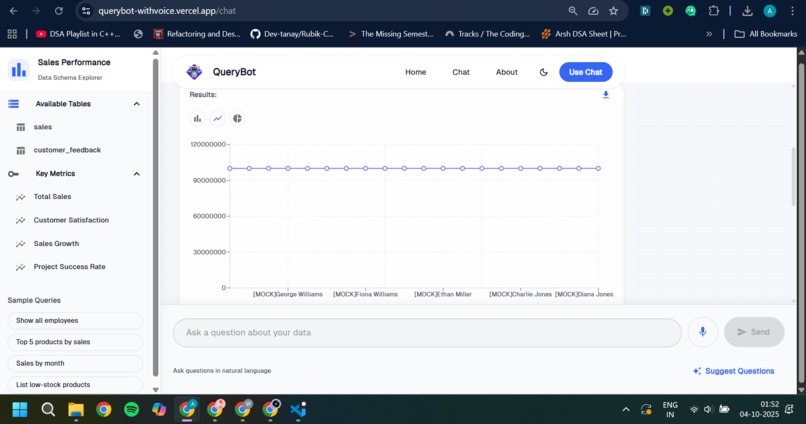Image resolution: width=806 pixels, height=424 pixels.
Task: Select the Project Success Rate metric
Action: [69, 267]
